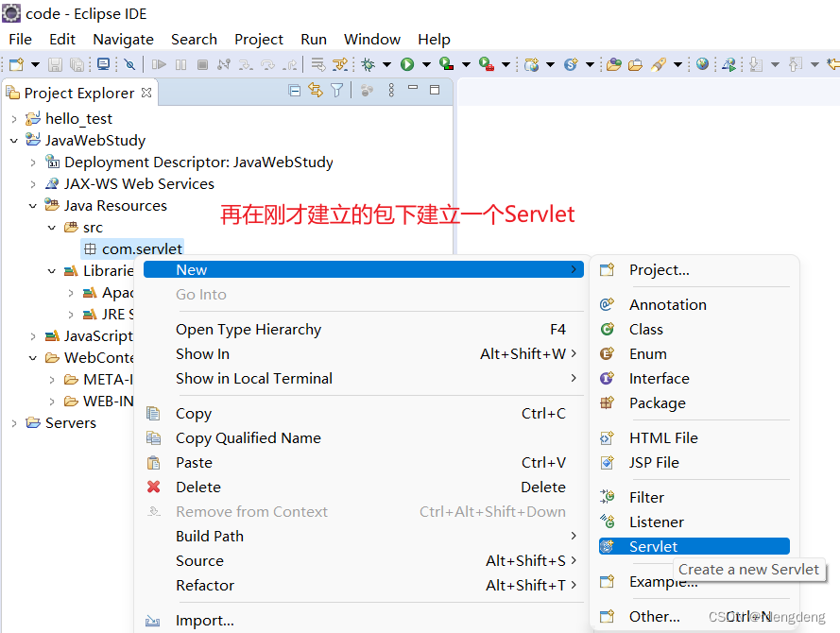Click the Save toolbar icon
This screenshot has height=633, width=840.
tap(55, 65)
